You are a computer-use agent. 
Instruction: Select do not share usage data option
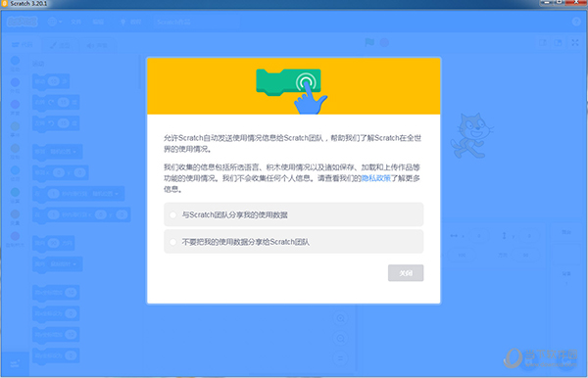[x=294, y=242]
